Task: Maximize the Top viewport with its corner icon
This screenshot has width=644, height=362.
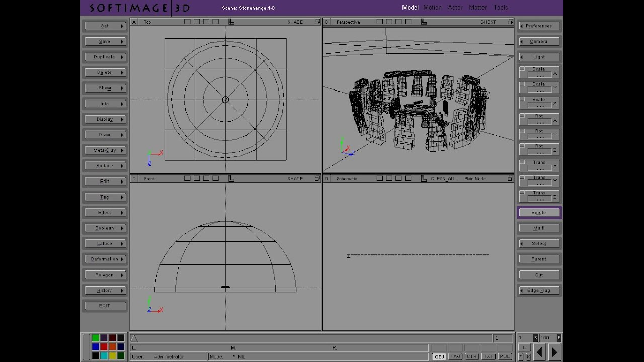Action: point(317,22)
